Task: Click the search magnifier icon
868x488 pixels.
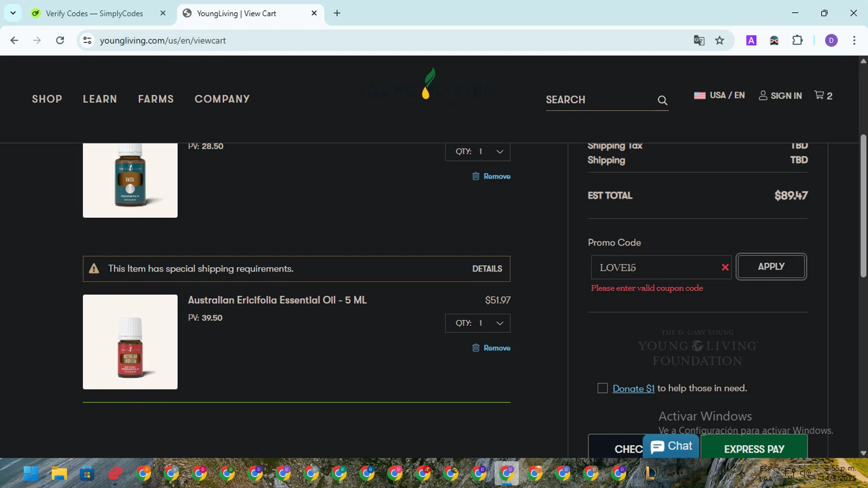Action: [x=663, y=100]
